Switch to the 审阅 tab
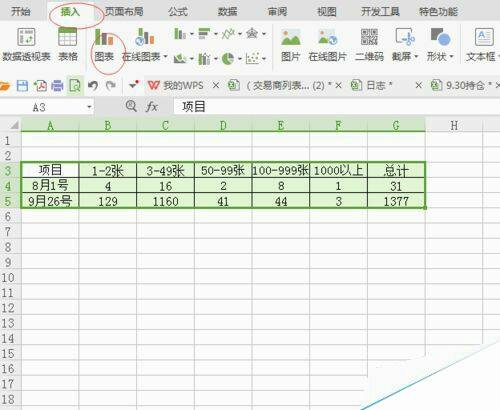Image resolution: width=500 pixels, height=410 pixels. click(277, 12)
